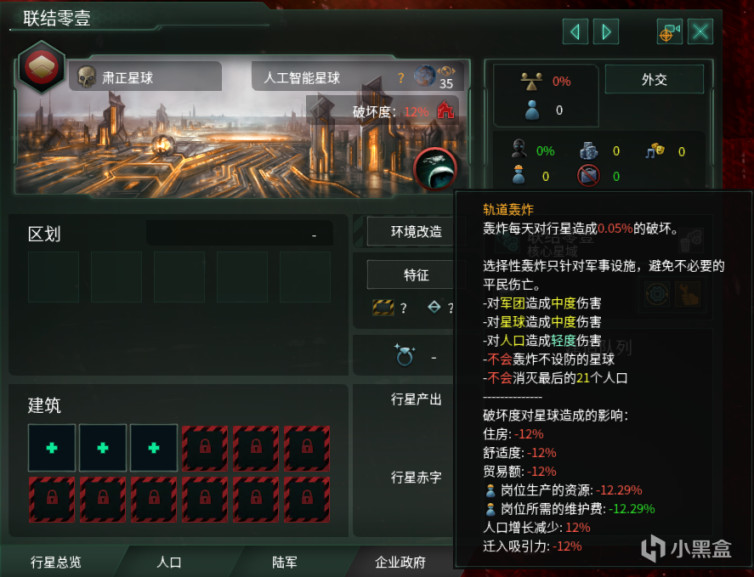Screen dimensions: 754x577
Task: Select the first empty district slot
Action: (x=53, y=276)
